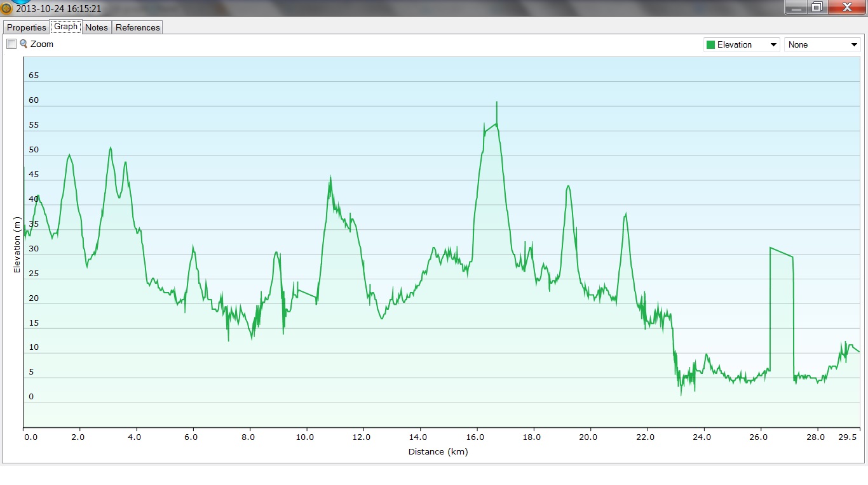Enable the Zoom checkbox

11,44
